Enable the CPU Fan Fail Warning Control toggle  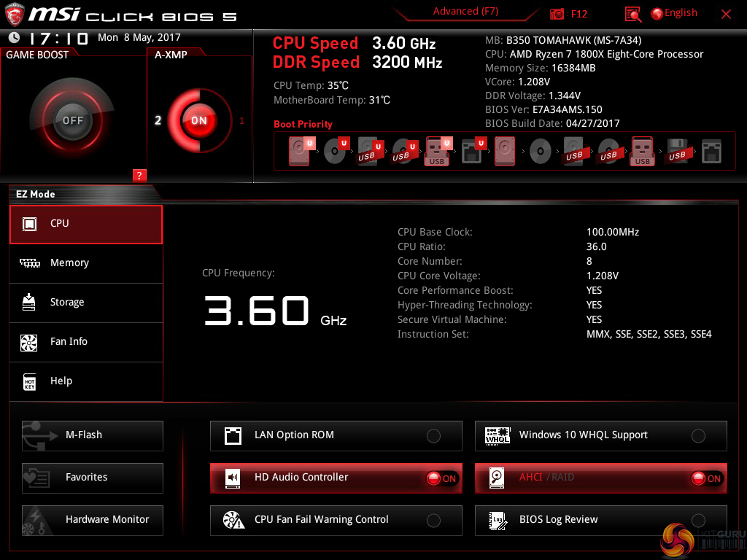click(x=433, y=521)
